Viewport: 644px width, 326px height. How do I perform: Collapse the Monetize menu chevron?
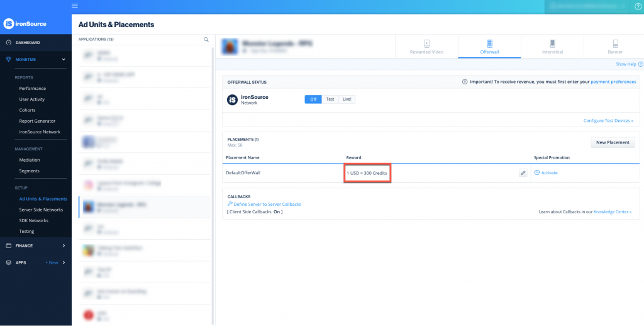click(x=64, y=60)
